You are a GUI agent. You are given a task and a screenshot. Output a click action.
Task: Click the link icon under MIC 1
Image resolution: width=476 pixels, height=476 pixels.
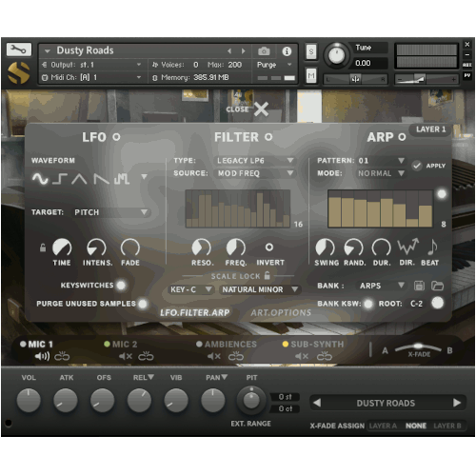[62, 356]
